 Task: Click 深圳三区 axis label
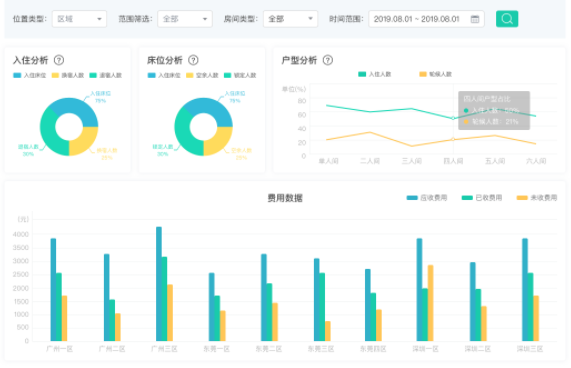tap(530, 349)
